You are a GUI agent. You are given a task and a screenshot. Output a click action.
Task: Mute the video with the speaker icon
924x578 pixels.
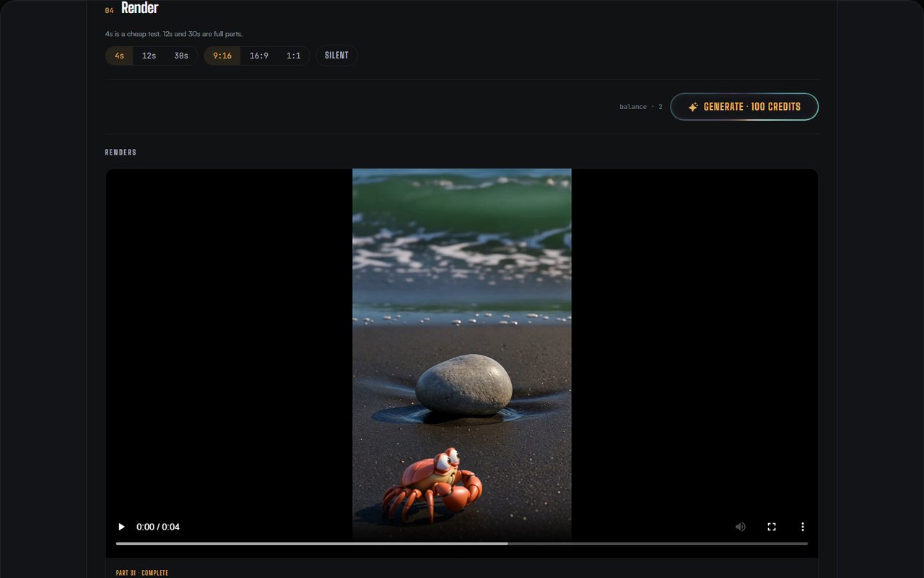741,527
